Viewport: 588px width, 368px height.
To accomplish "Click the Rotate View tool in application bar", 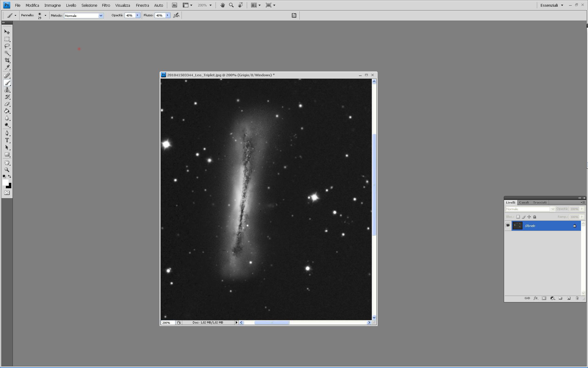I will [241, 5].
